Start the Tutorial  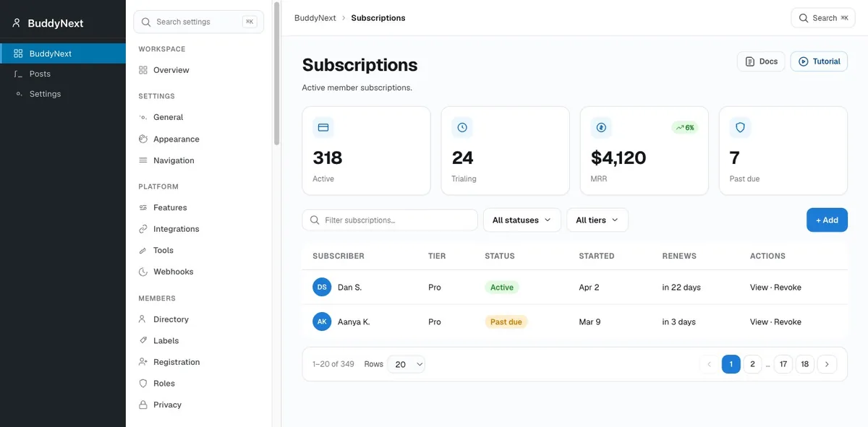coord(819,61)
